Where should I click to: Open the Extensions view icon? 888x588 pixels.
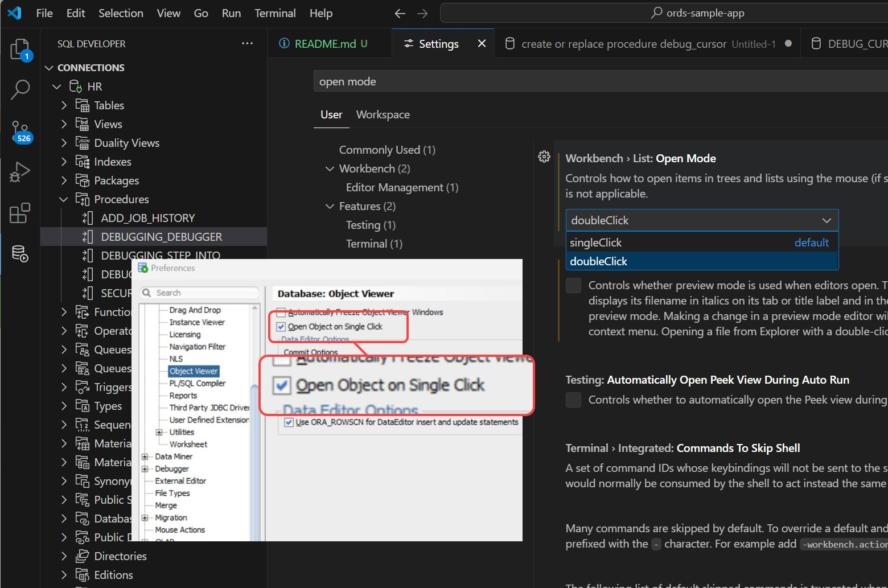tap(20, 213)
